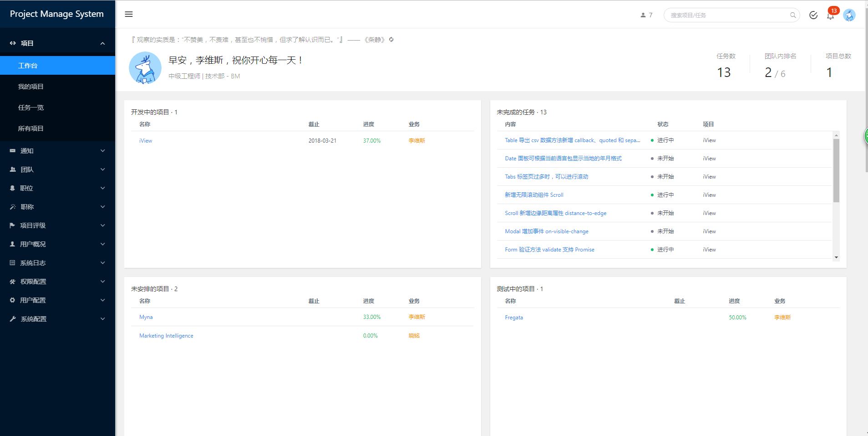Screen dimensions: 868x436
Task: Open the Fregata project link
Action: tap(514, 318)
